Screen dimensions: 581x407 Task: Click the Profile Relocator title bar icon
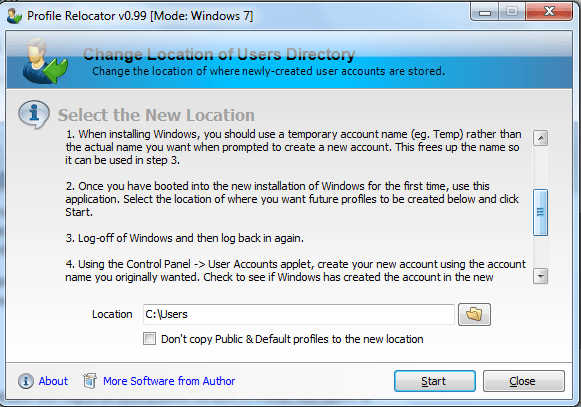[14, 16]
